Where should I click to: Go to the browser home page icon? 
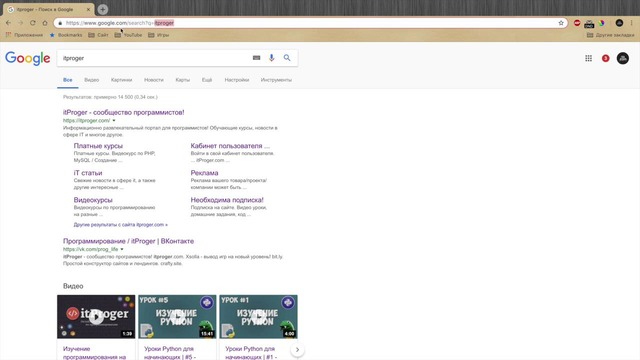45,23
